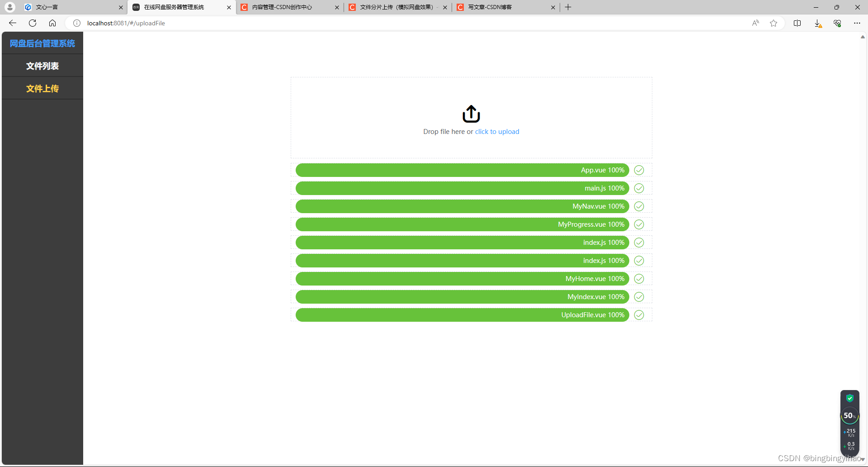
Task: Add this page to favorites star icon
Action: click(774, 23)
